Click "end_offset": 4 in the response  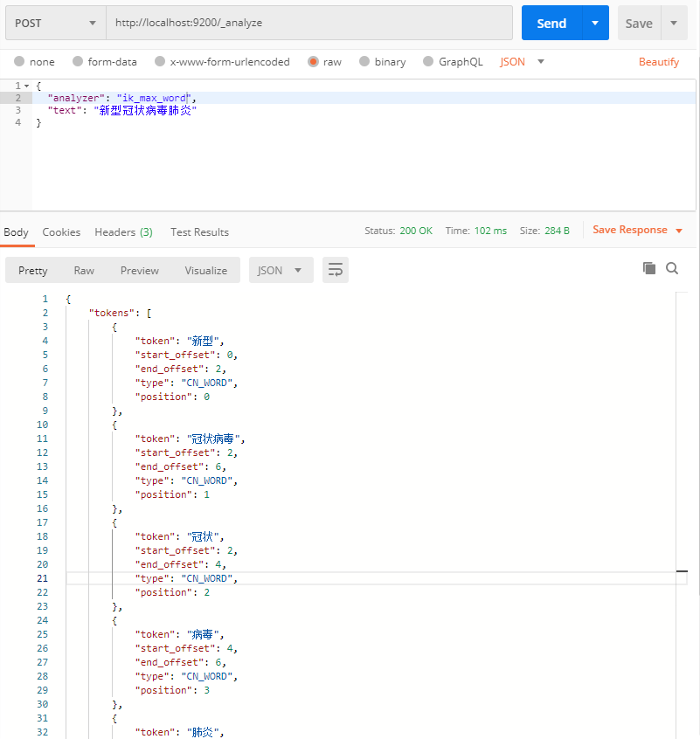click(x=178, y=564)
